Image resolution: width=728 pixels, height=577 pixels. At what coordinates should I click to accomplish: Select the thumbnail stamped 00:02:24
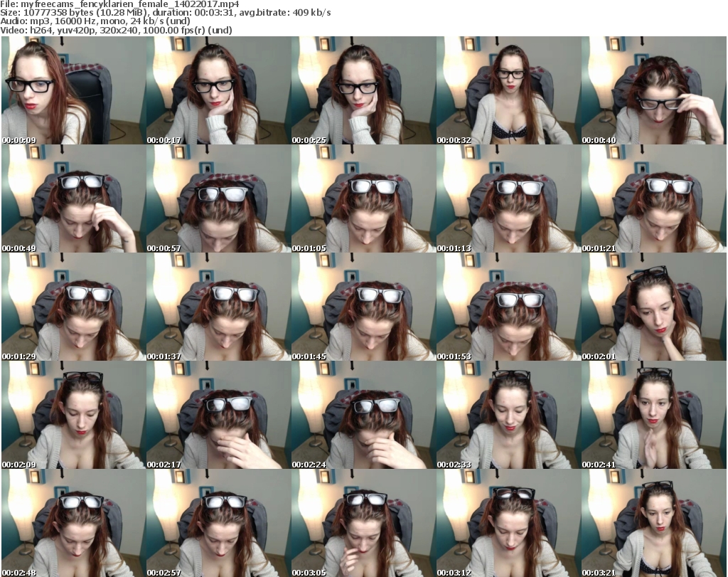click(363, 415)
